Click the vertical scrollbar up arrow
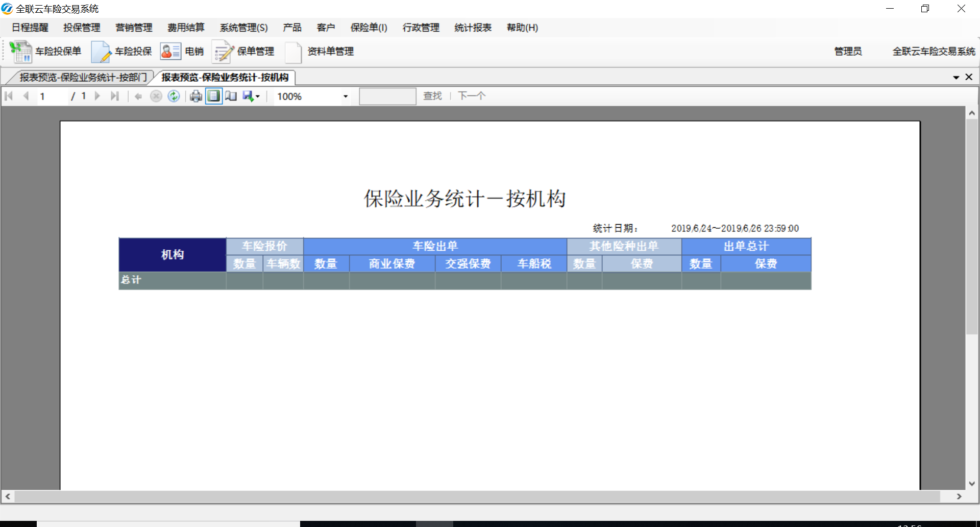 (972, 113)
